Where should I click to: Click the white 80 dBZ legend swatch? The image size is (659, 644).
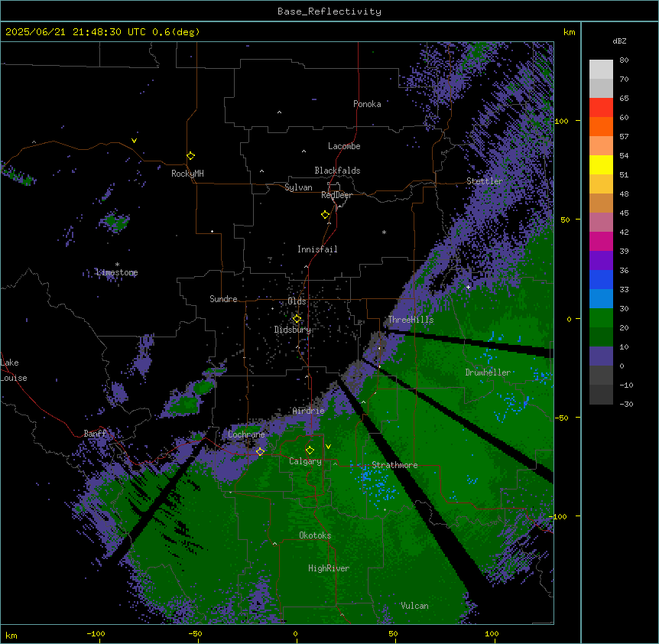[x=601, y=70]
